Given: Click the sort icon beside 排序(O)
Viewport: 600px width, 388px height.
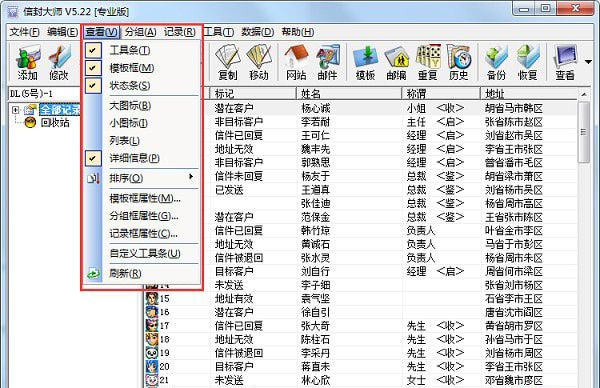Looking at the screenshot, I should 93,178.
